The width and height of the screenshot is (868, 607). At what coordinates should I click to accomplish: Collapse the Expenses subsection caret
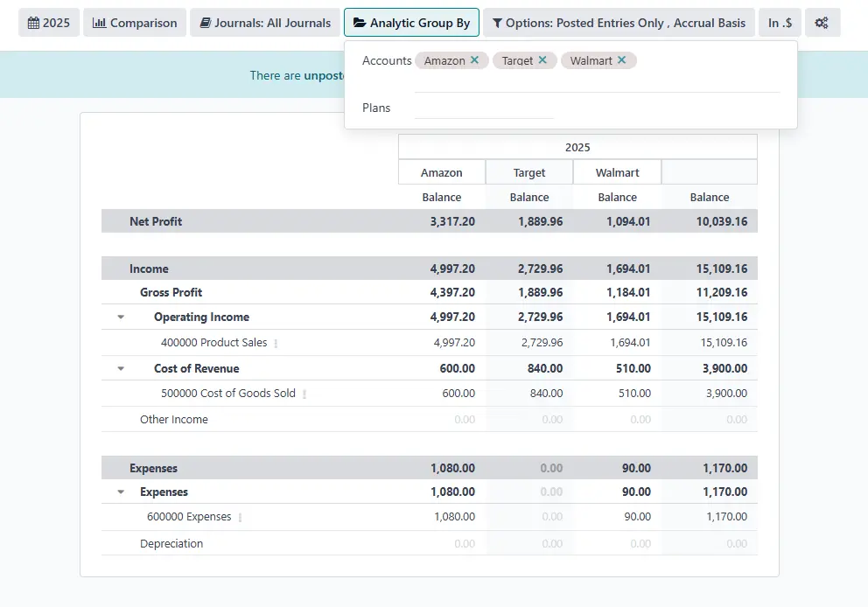[x=121, y=492]
